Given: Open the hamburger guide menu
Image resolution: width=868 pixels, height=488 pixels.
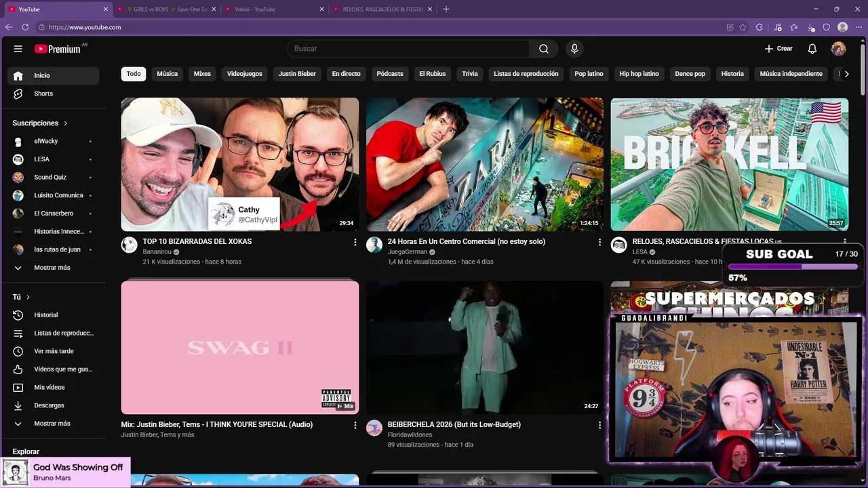Looking at the screenshot, I should click(x=18, y=49).
